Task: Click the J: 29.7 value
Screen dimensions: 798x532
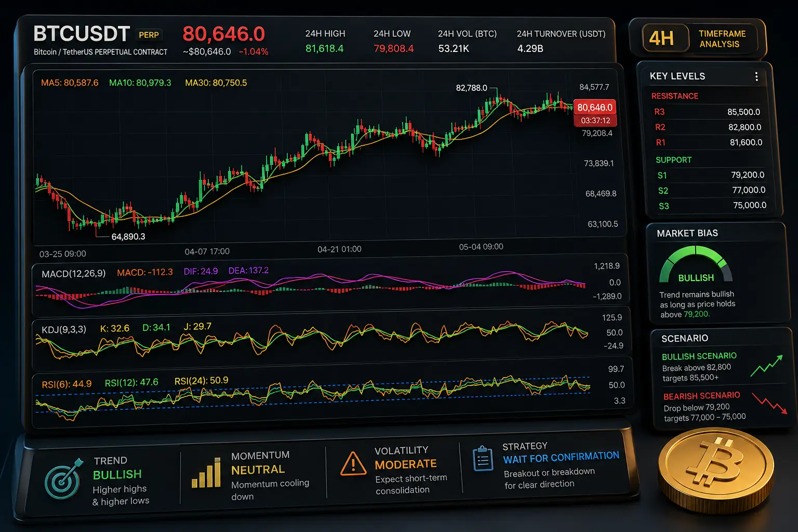Action: 197,326
